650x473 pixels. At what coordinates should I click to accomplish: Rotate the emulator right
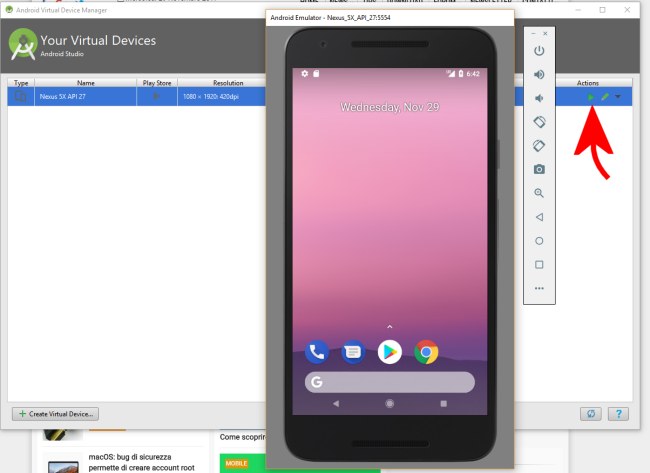point(539,146)
